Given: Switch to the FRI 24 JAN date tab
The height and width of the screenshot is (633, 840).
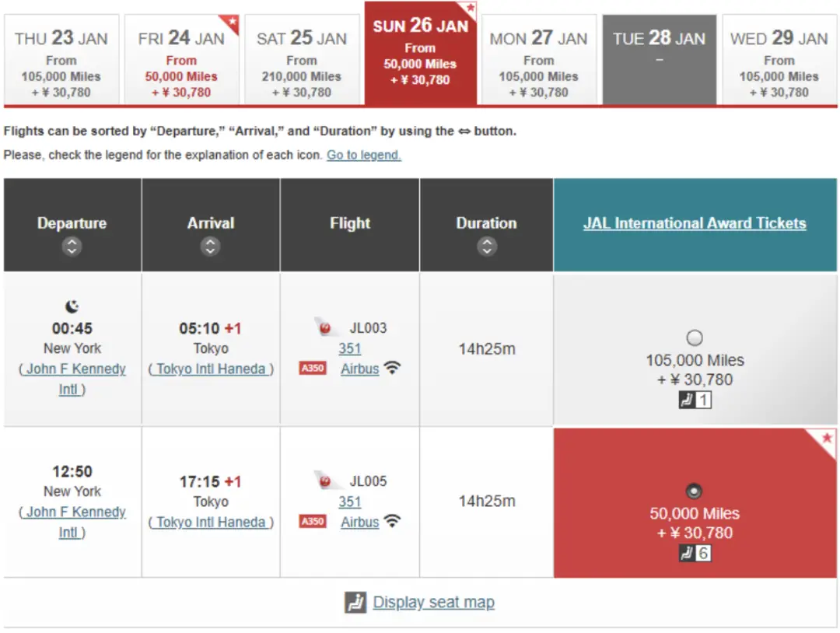Looking at the screenshot, I should (181, 60).
